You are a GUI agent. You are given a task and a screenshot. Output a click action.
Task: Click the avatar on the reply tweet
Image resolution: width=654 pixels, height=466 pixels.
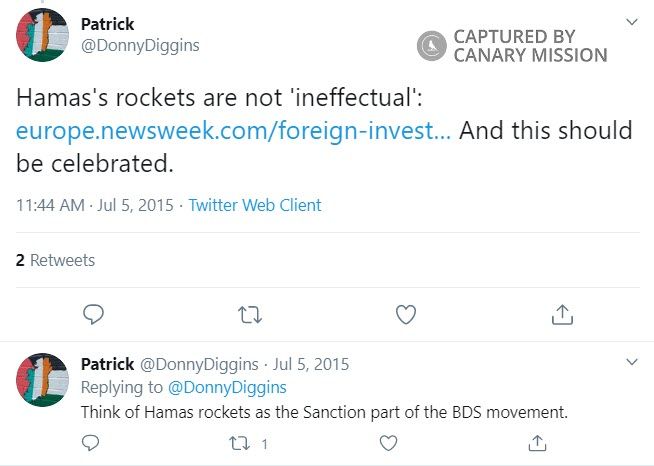[x=43, y=385]
